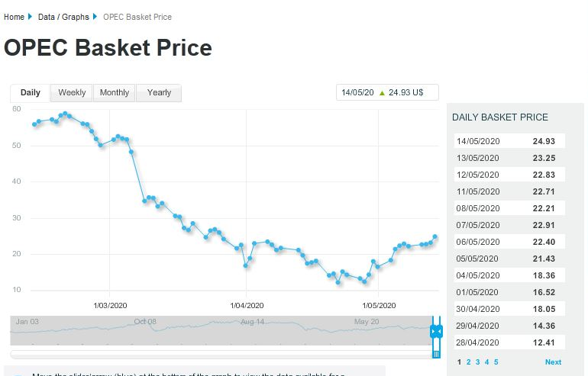
Task: Go to Home breadcrumb link
Action: point(14,17)
